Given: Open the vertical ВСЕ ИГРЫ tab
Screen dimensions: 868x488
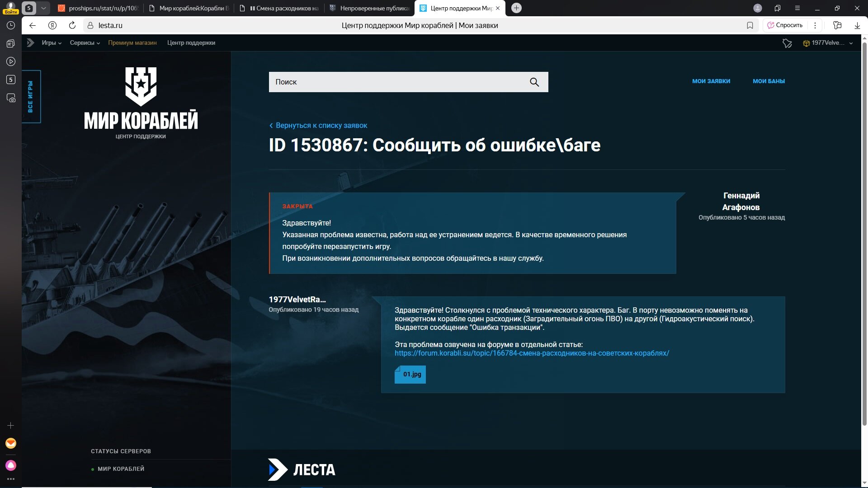Looking at the screenshot, I should [31, 97].
